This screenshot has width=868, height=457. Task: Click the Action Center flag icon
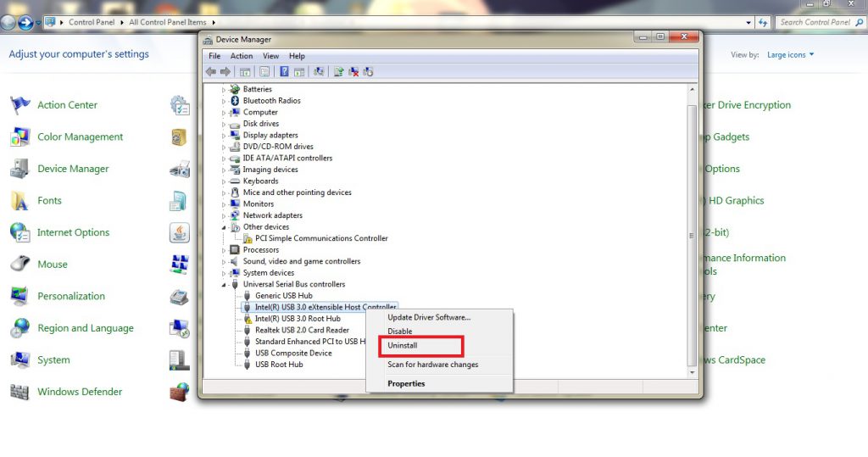[19, 105]
